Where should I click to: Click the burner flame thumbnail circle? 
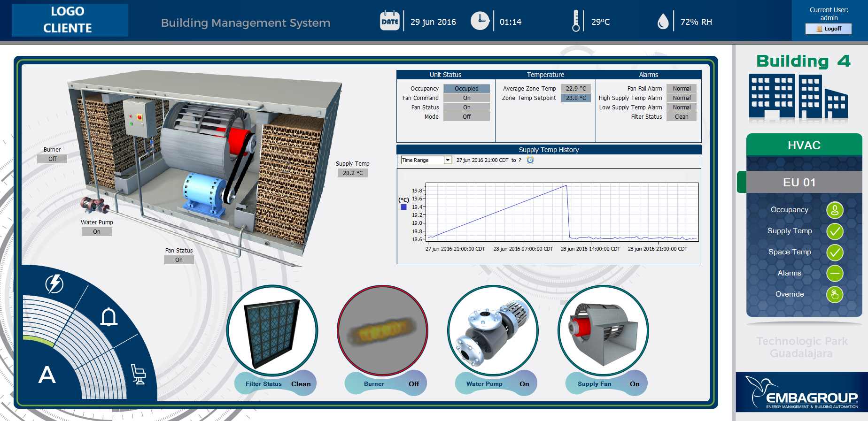click(382, 331)
